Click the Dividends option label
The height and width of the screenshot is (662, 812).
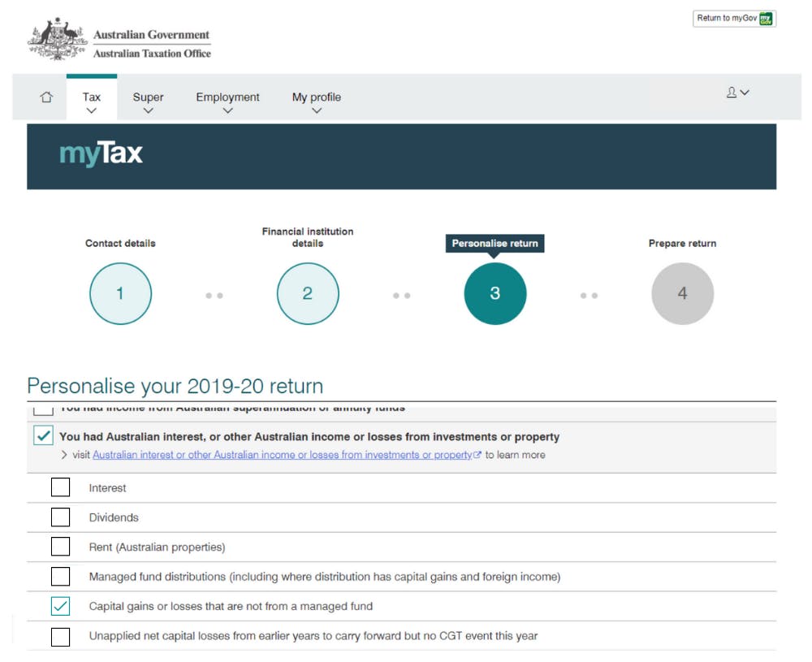click(x=114, y=517)
